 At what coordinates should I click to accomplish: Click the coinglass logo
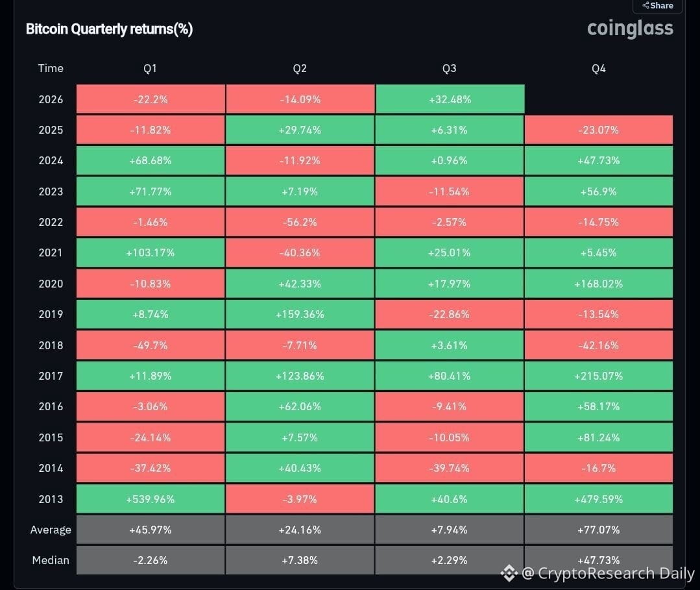(630, 29)
